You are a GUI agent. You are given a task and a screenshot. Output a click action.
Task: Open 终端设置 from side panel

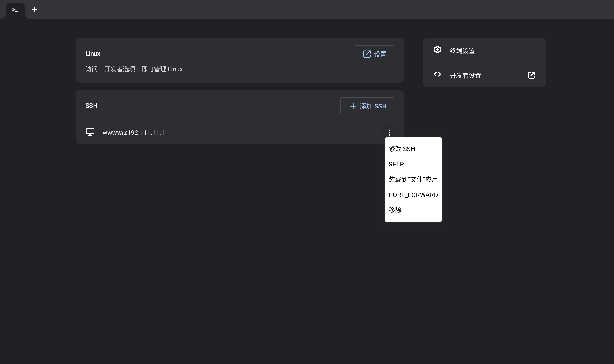[462, 51]
